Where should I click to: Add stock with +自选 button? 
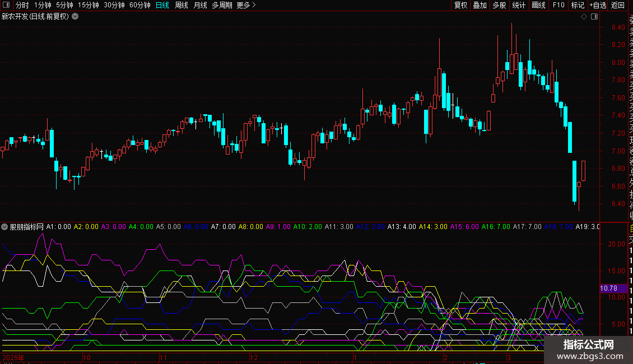(598, 6)
